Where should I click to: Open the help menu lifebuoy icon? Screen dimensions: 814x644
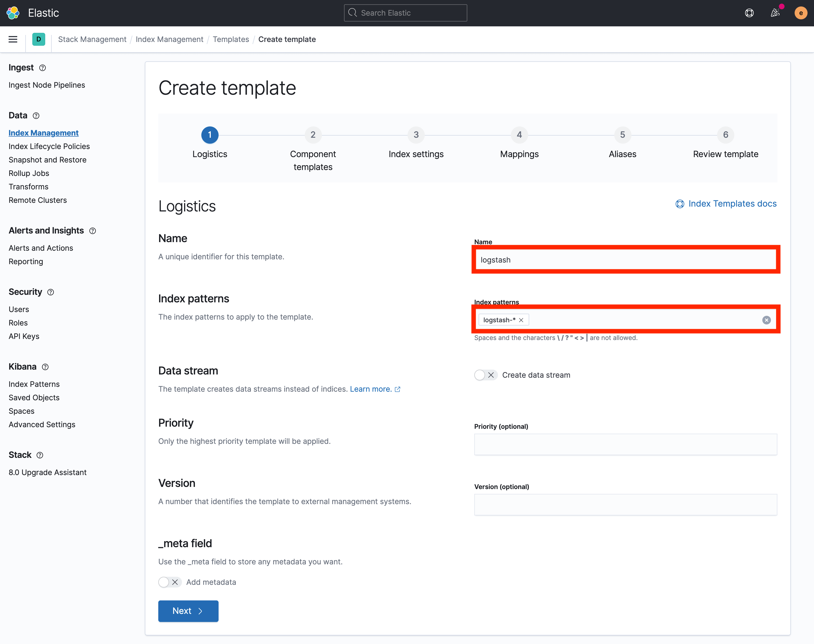click(x=749, y=13)
